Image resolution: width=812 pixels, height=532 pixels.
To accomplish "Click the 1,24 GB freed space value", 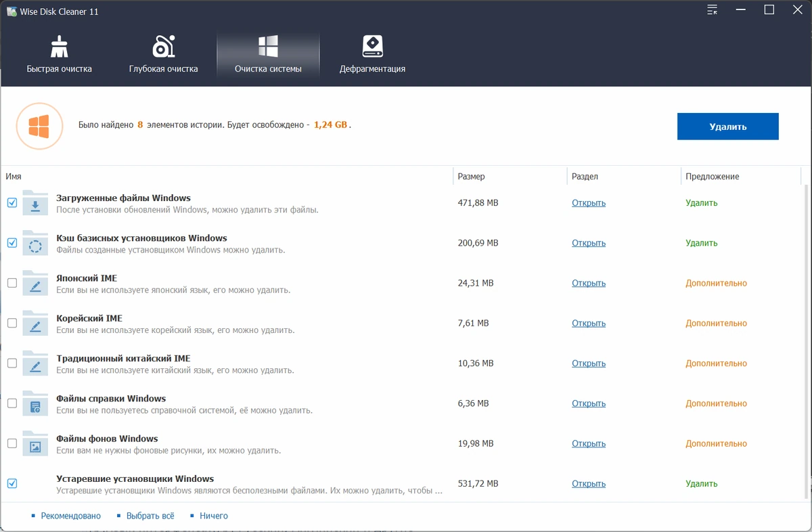I will [331, 125].
